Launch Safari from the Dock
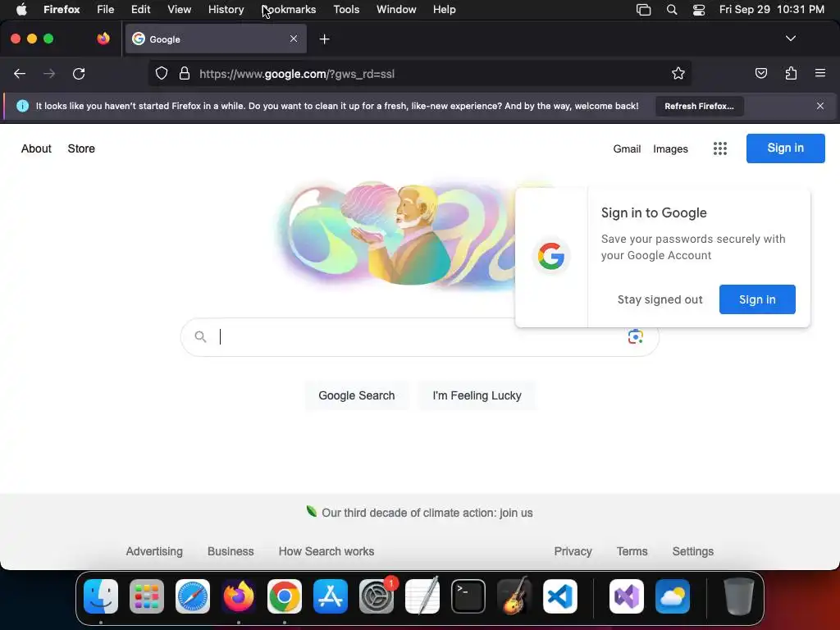 (x=193, y=596)
